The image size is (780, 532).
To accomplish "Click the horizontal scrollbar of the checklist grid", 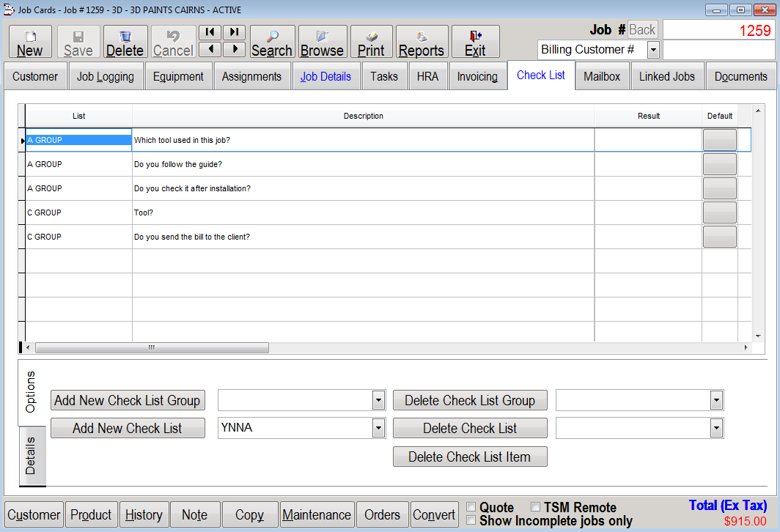I will [x=152, y=347].
